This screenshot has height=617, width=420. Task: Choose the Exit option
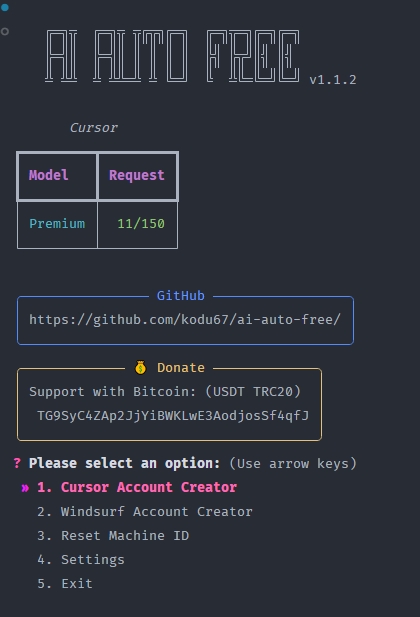65,584
